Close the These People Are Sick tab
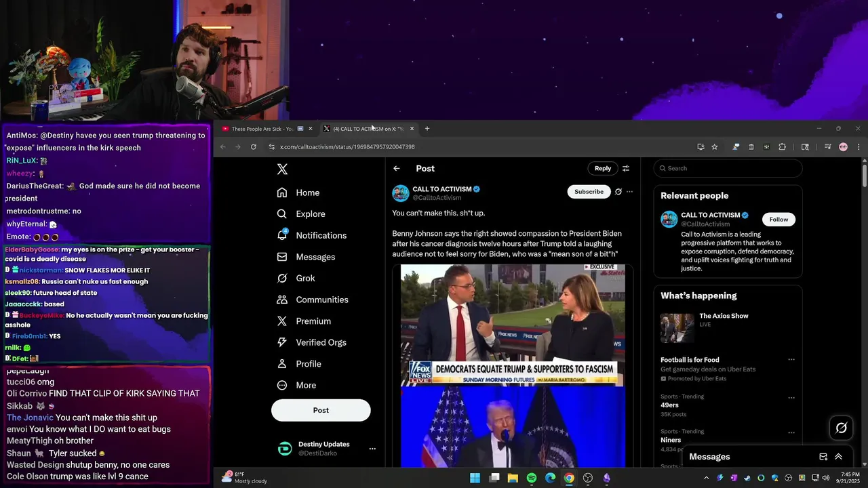Image resolution: width=868 pixels, height=488 pixels. [x=311, y=129]
